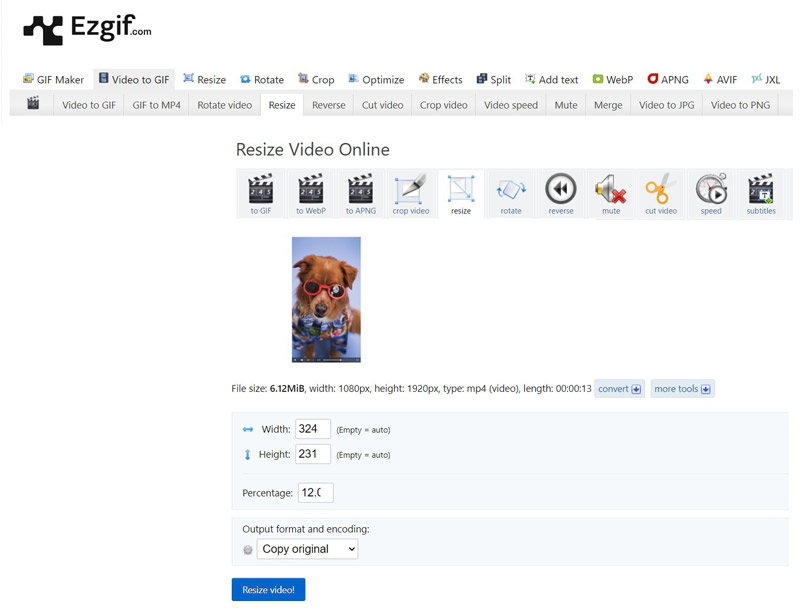Click the width horizontal arrow icon

[248, 429]
